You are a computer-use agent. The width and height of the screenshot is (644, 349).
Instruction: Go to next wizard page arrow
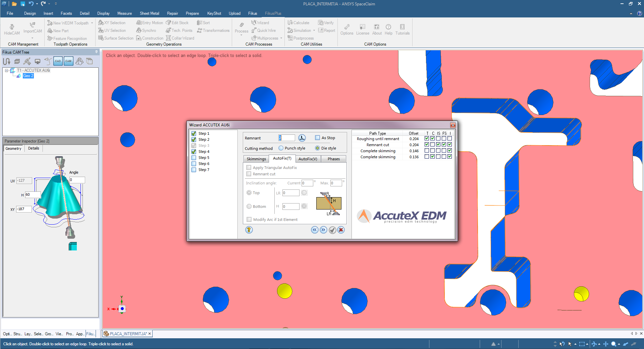coord(323,230)
